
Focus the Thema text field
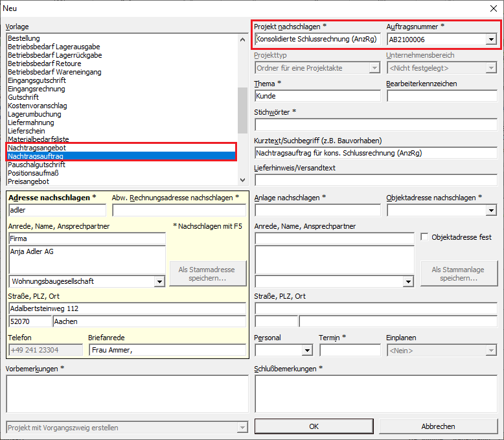click(317, 96)
